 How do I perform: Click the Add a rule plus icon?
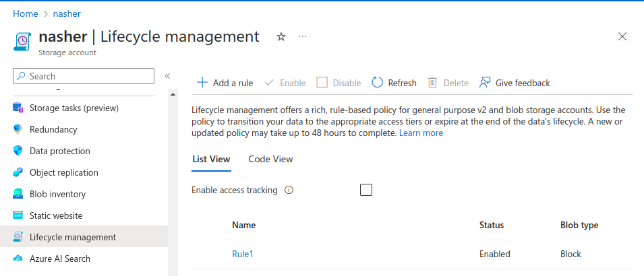click(202, 83)
